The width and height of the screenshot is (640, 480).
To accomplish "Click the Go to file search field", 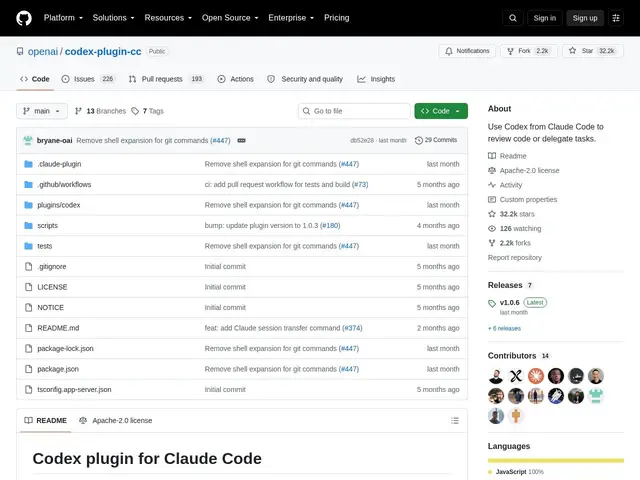I will 354,111.
